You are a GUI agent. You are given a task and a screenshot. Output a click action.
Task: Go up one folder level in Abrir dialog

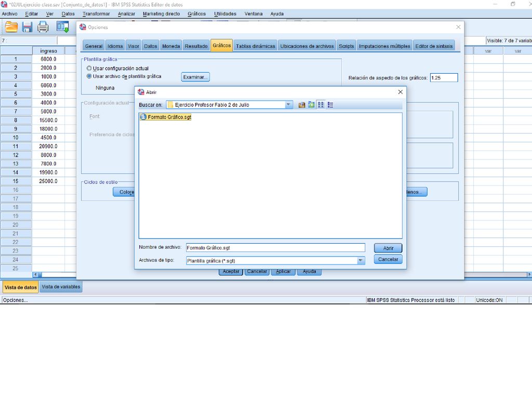[302, 105]
